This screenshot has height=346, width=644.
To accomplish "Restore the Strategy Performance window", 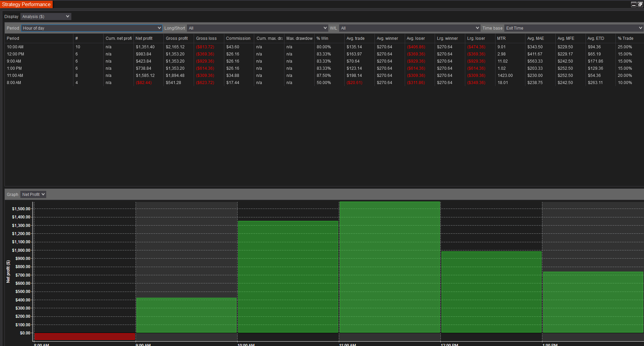I will (x=640, y=4).
